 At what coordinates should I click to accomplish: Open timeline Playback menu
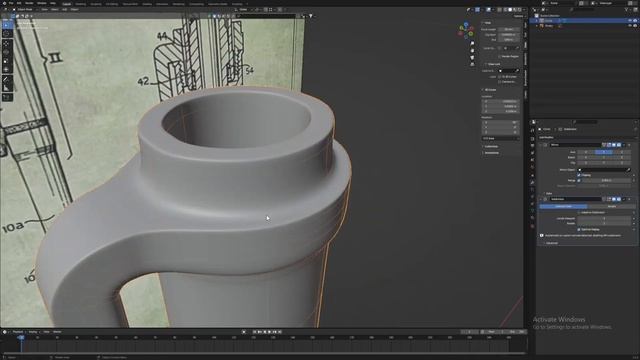coord(18,332)
